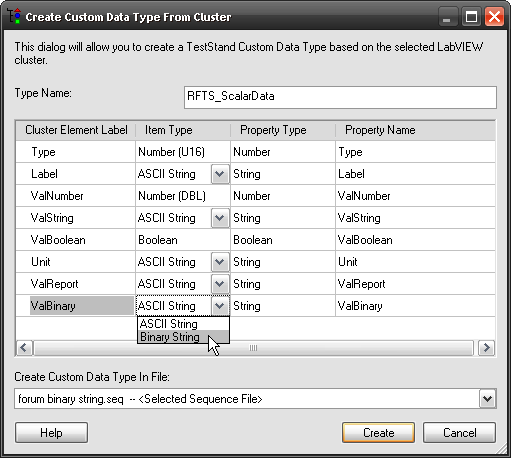
Task: Click the Type Name input field
Action: [340, 97]
